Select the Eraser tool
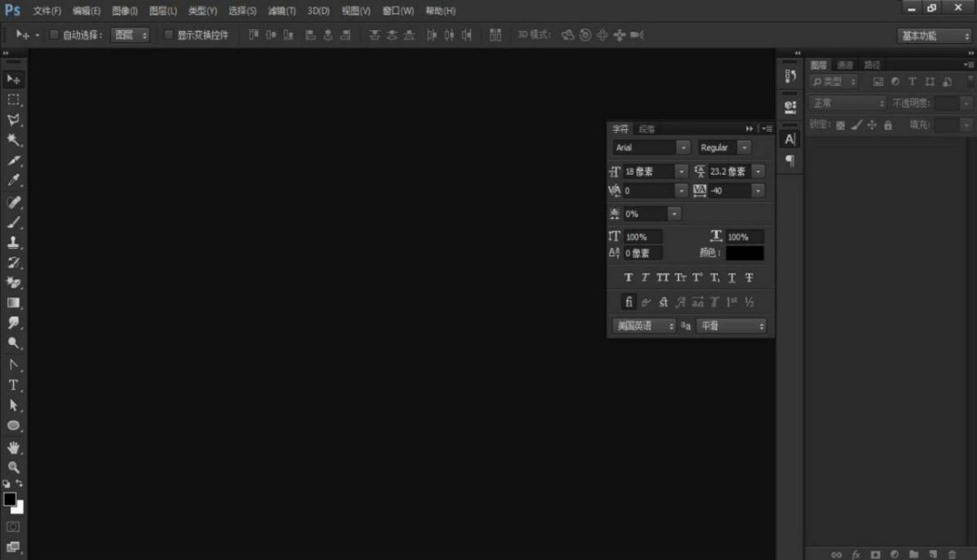This screenshot has width=977, height=560. click(x=13, y=283)
